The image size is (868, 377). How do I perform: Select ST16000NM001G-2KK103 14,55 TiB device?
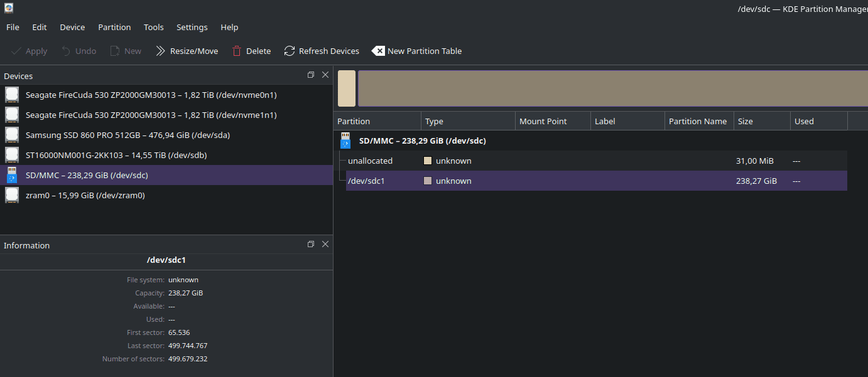(166, 155)
